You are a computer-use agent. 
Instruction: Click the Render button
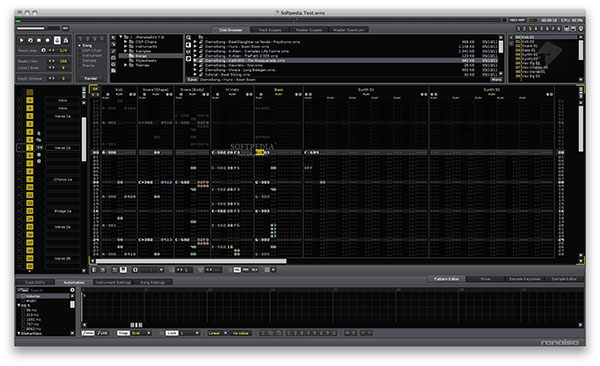(x=91, y=78)
